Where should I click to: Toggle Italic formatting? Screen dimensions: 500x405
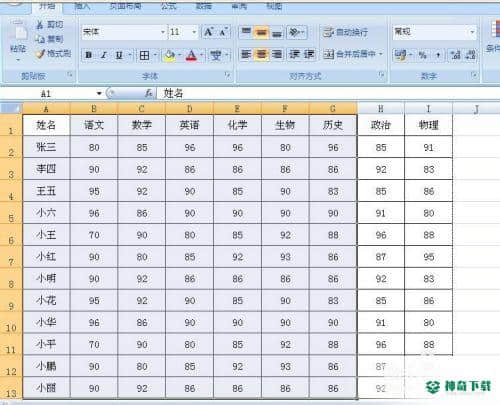[x=104, y=55]
